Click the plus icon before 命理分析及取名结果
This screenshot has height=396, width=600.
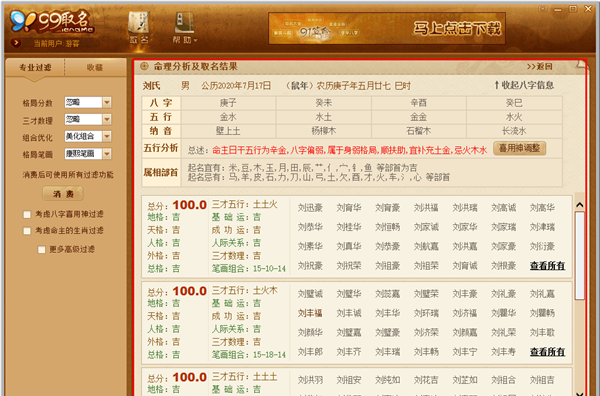[144, 66]
